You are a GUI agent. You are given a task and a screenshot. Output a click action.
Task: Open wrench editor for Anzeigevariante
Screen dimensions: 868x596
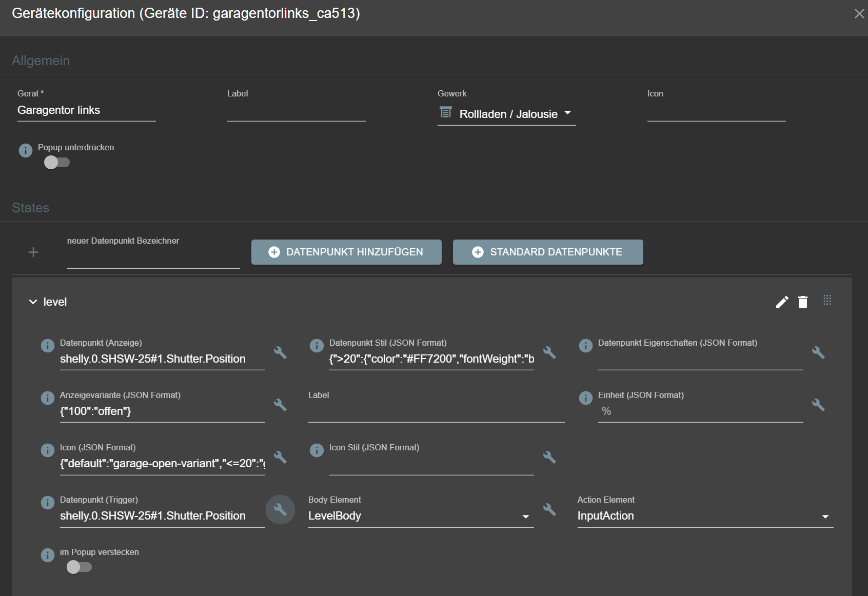(280, 405)
